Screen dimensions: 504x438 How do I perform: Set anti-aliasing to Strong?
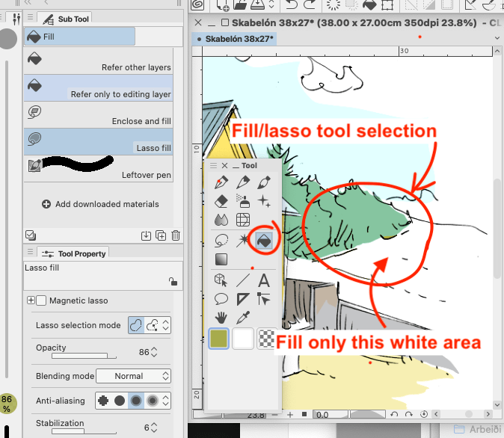tap(153, 401)
